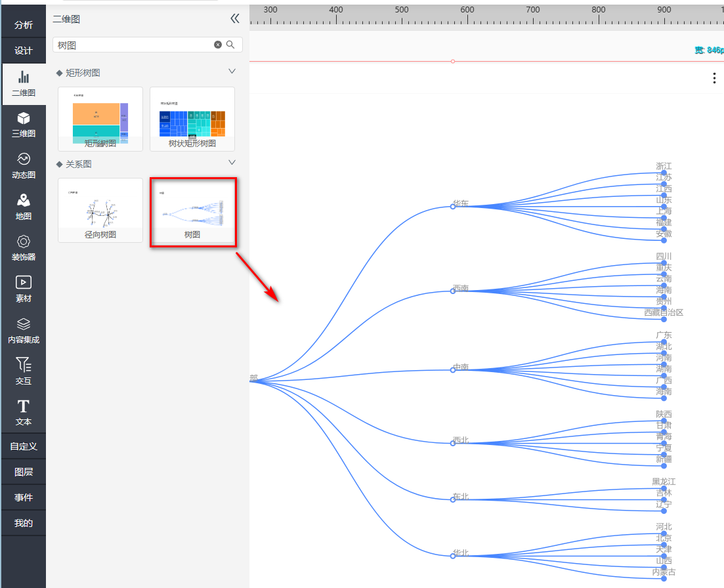Collapse the 关系图 section chevron
The width and height of the screenshot is (724, 588).
pos(232,162)
